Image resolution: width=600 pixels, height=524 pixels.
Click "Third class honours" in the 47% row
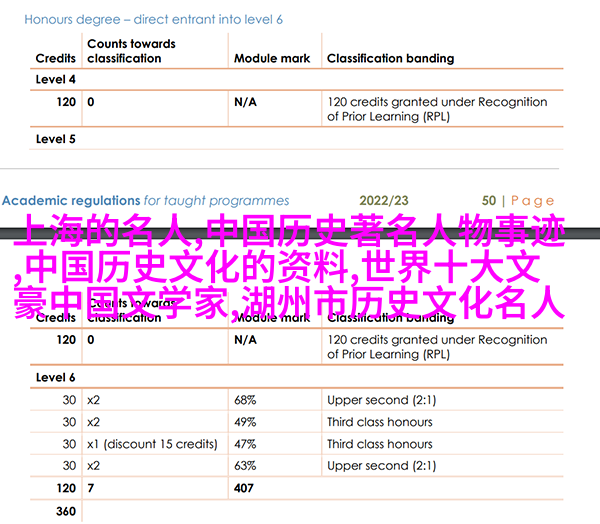380,444
